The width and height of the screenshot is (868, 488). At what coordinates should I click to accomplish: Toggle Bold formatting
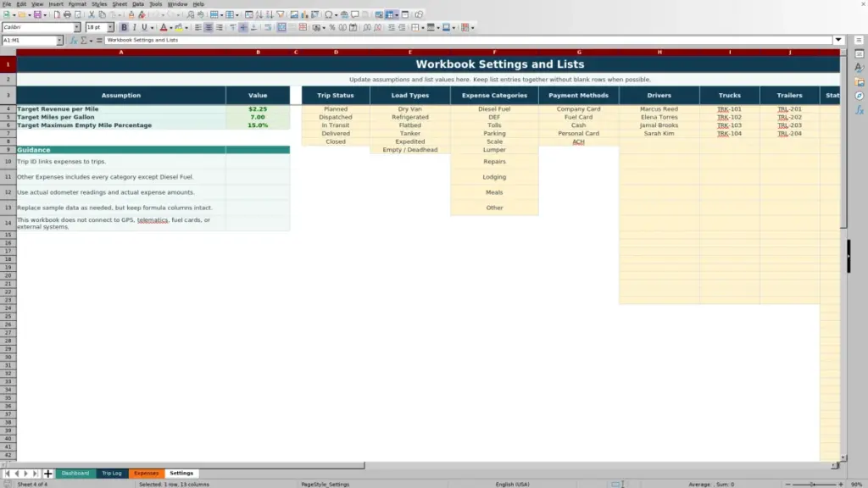tap(124, 27)
